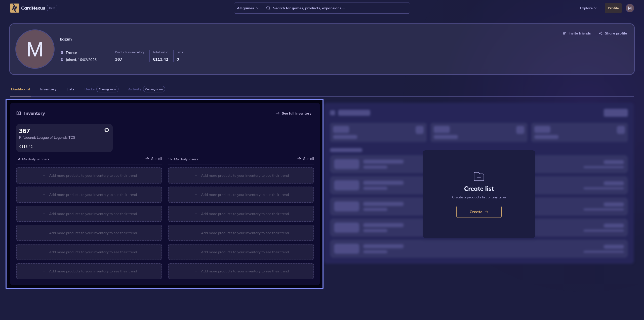This screenshot has height=320, width=644.
Task: Click the Share profile share icon
Action: (600, 33)
